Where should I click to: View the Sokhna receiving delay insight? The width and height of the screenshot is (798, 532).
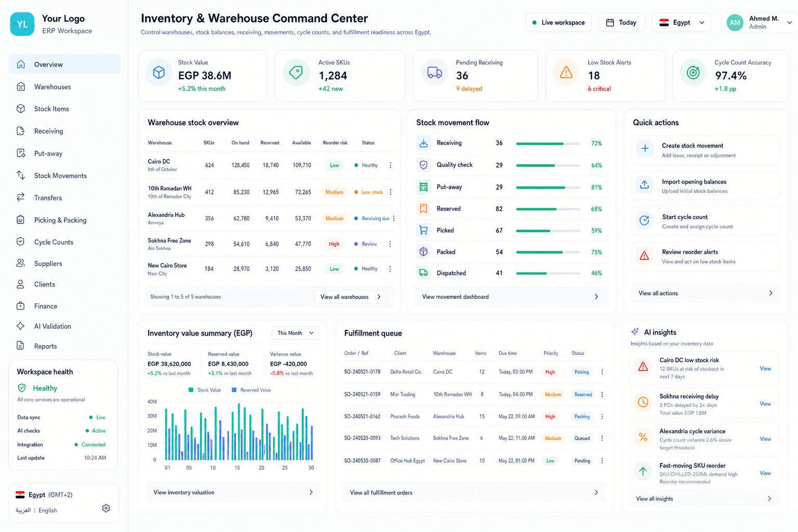(x=765, y=404)
